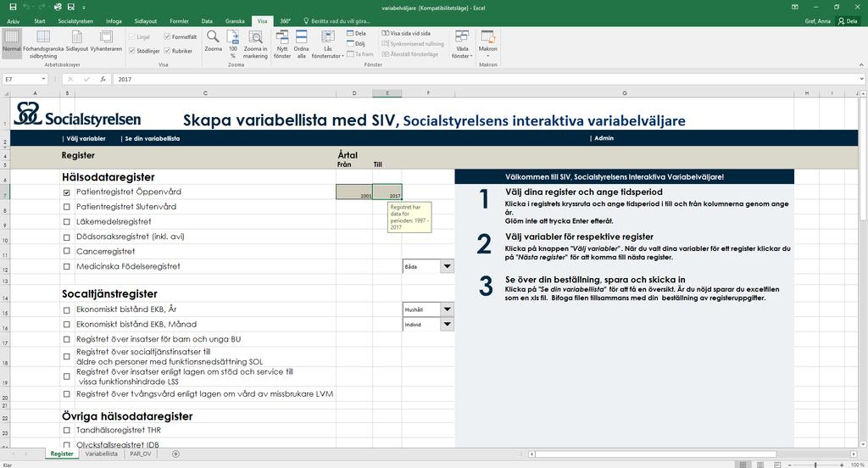The width and height of the screenshot is (868, 468).
Task: Click the Admin button
Action: pos(604,138)
